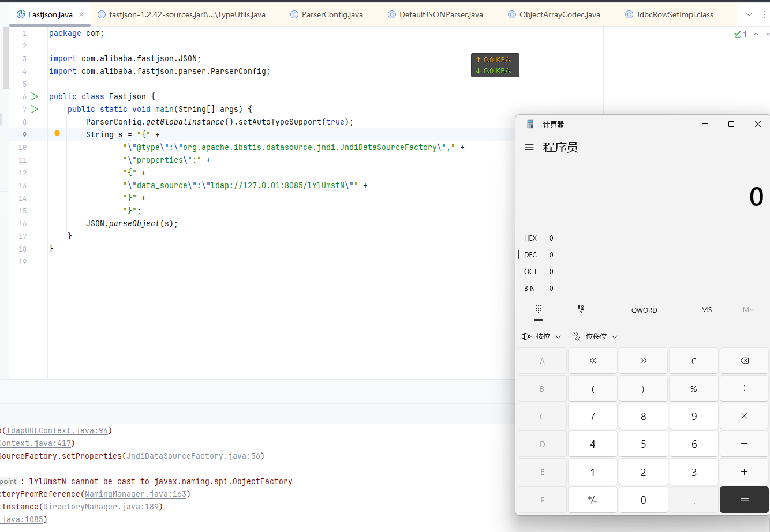Click the number 9 key
Image resolution: width=770 pixels, height=532 pixels.
694,416
